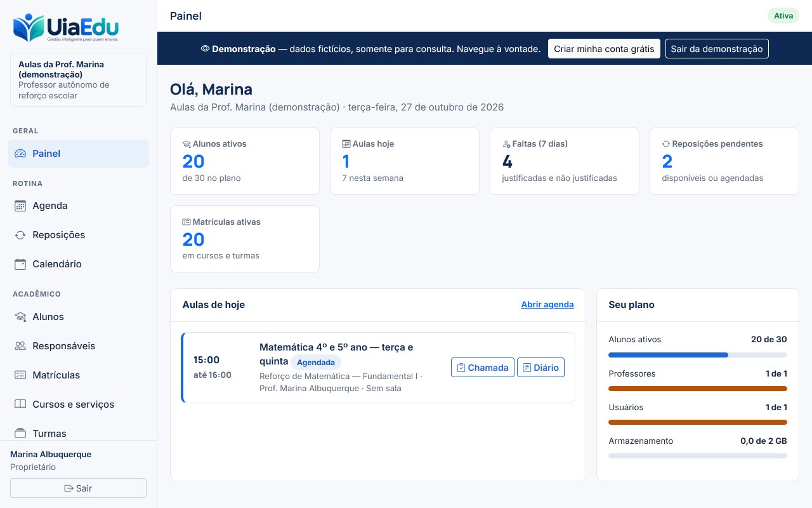Click the Aulas da Prof. Marina workspace box
The image size is (812, 508).
(79, 80)
